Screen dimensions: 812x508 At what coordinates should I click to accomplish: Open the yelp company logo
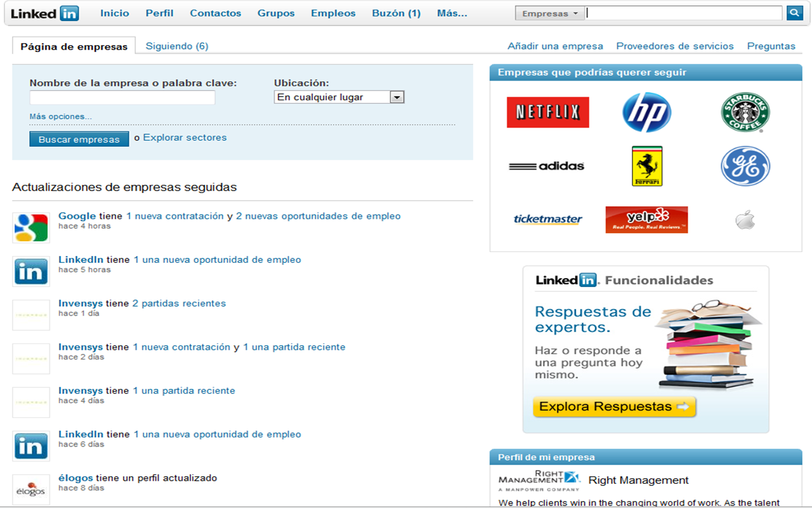pos(646,220)
